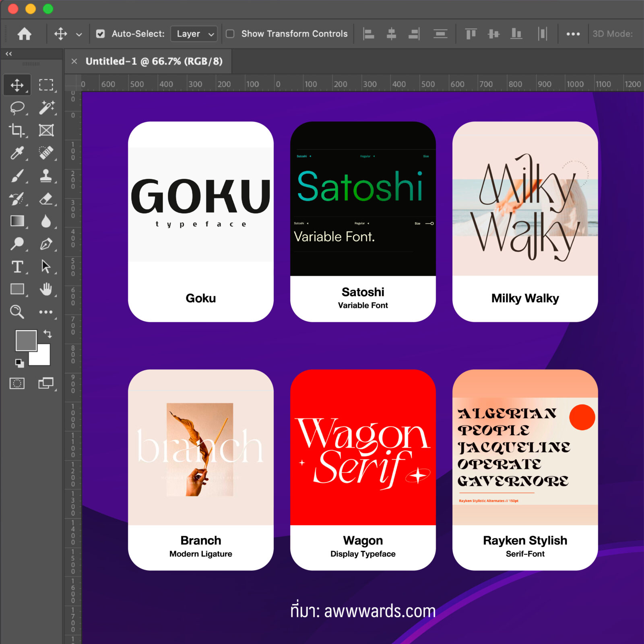Pick the Crop tool

coord(17,130)
